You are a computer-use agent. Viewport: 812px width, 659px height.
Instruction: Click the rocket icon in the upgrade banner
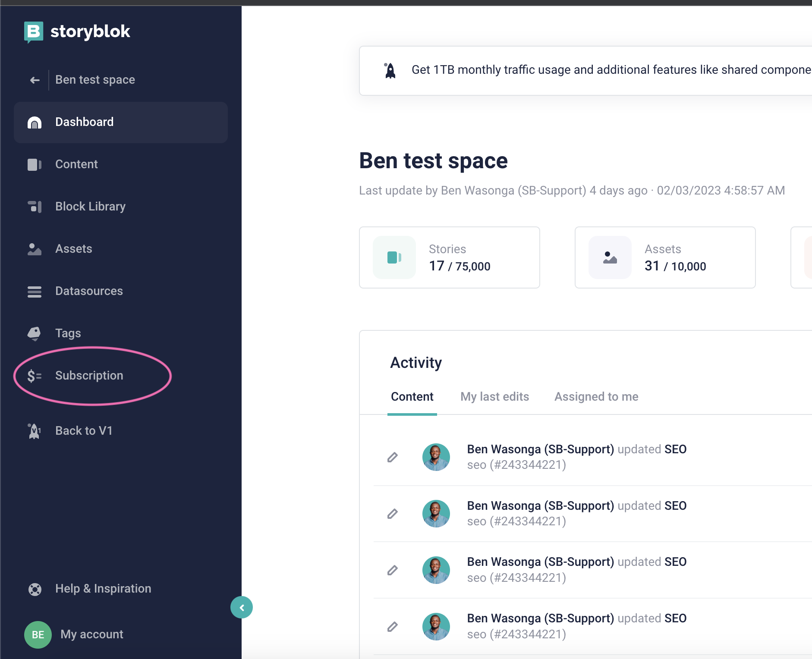(x=390, y=71)
